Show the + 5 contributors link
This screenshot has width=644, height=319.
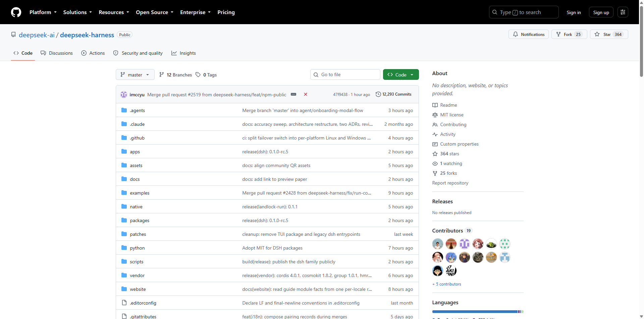(447, 284)
